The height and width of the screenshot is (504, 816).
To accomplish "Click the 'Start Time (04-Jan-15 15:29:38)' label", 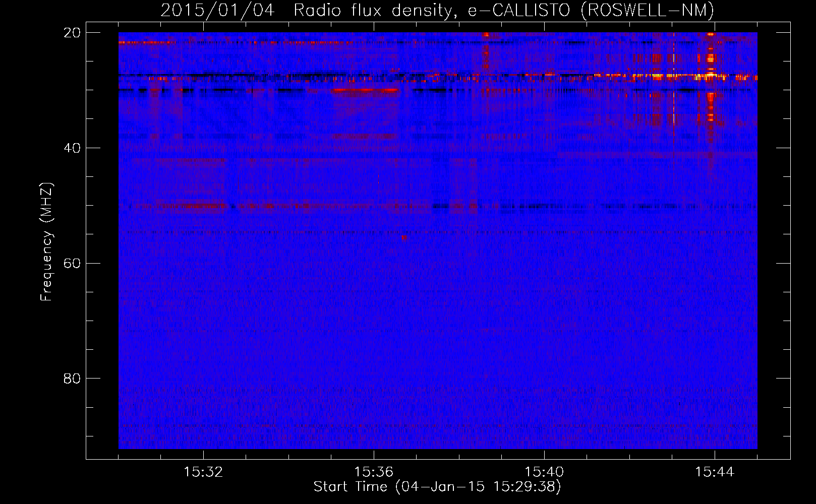I will [x=437, y=487].
